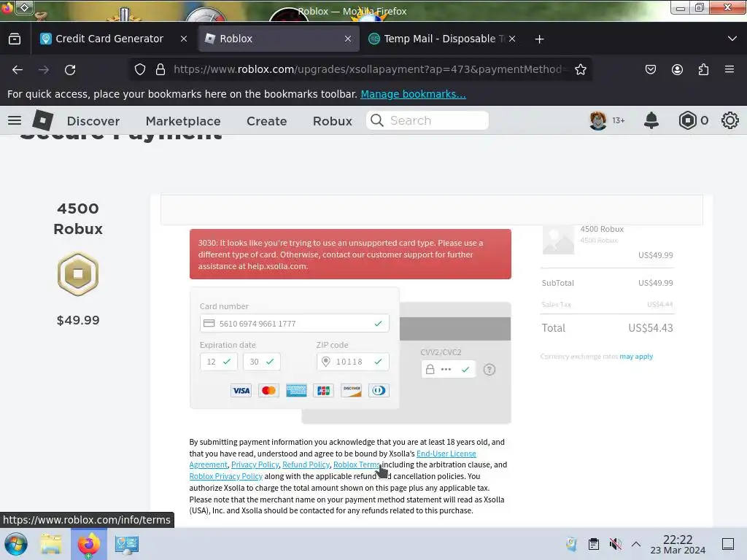Click the large Robux coin image
Screen dimensions: 747x560
coord(78,274)
